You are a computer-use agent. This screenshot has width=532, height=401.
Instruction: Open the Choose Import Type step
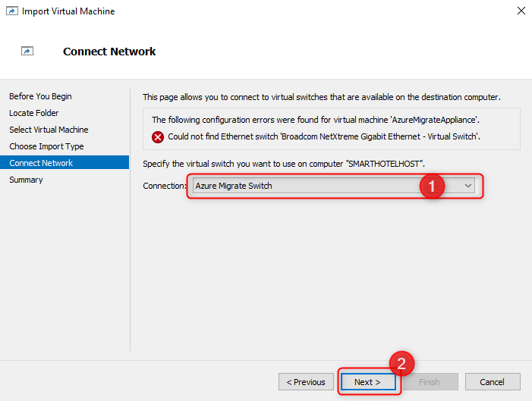pyautogui.click(x=46, y=146)
